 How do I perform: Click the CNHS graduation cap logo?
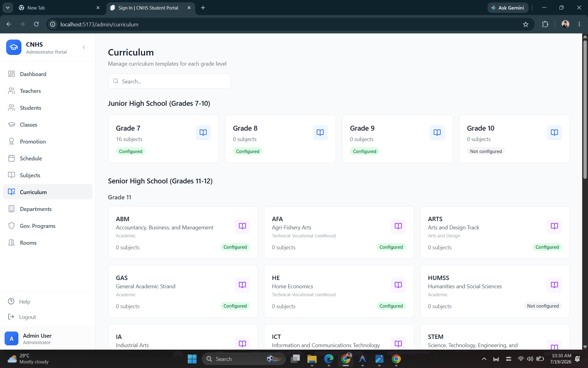(x=14, y=47)
